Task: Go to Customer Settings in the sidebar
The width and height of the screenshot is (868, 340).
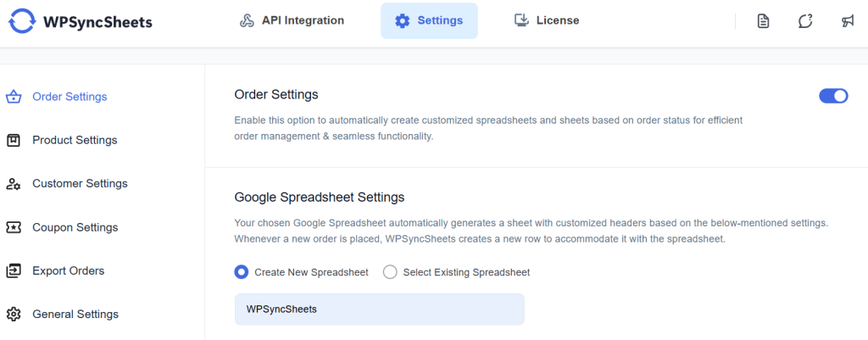Action: (x=80, y=184)
